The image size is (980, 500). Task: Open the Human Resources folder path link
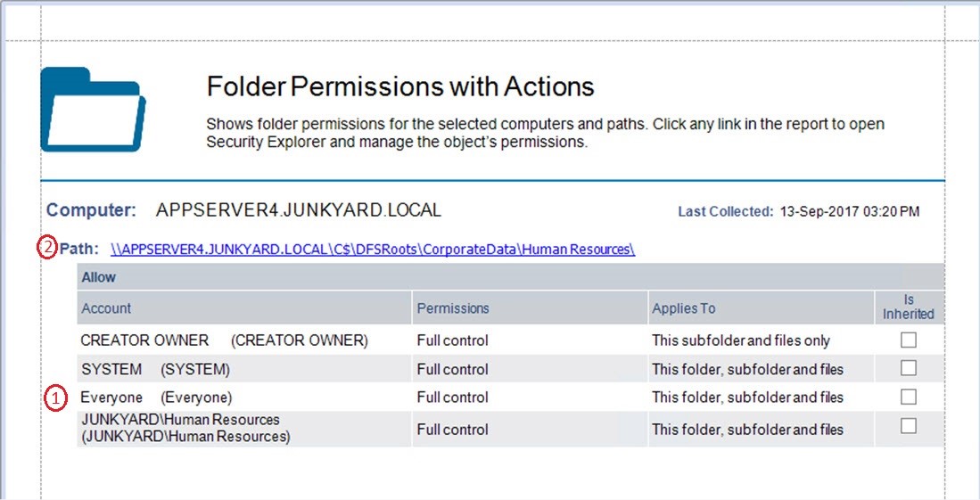point(373,250)
